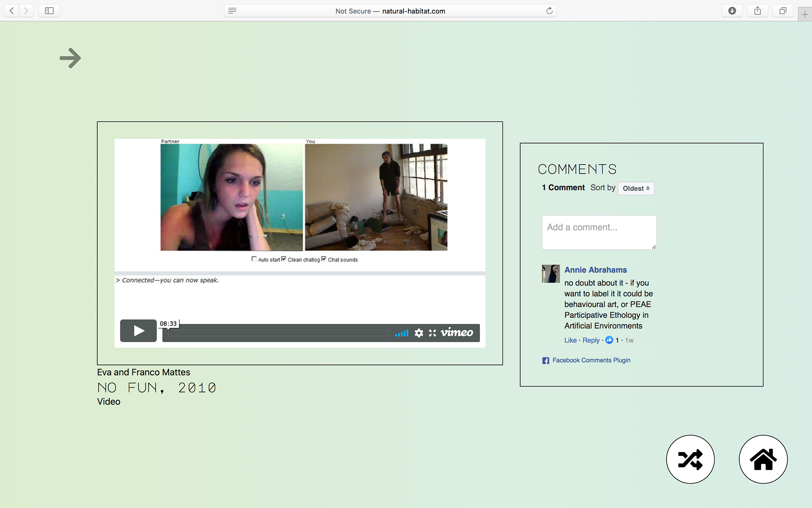Open the Reader view icon in address bar
Image resolution: width=812 pixels, height=508 pixels.
pos(232,11)
